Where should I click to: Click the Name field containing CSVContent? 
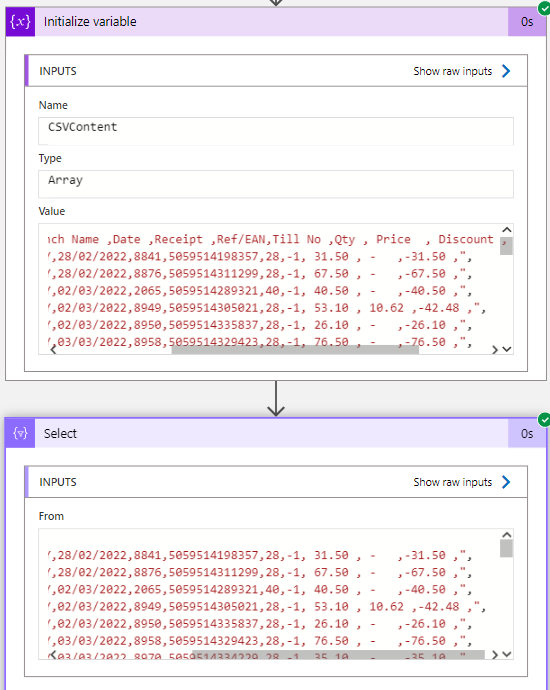[x=276, y=131]
